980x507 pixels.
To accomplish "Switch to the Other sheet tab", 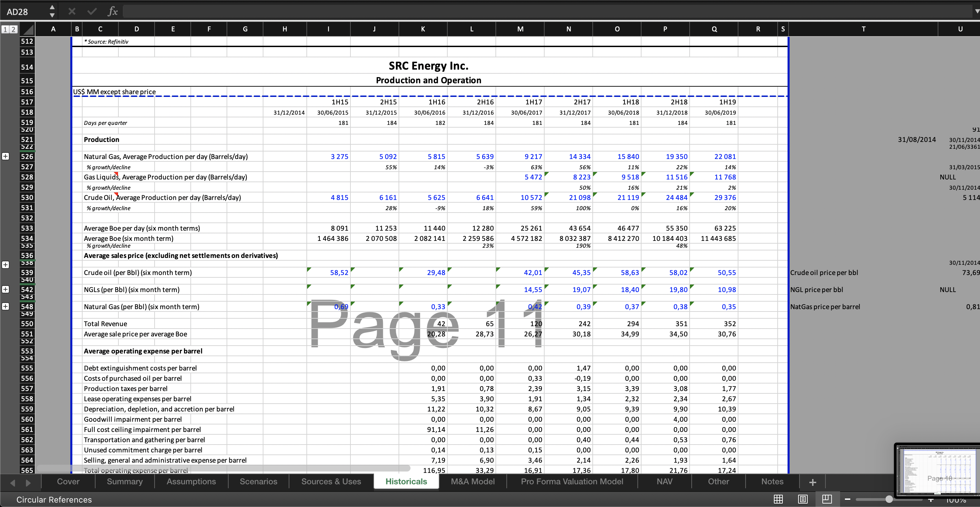I will point(719,481).
